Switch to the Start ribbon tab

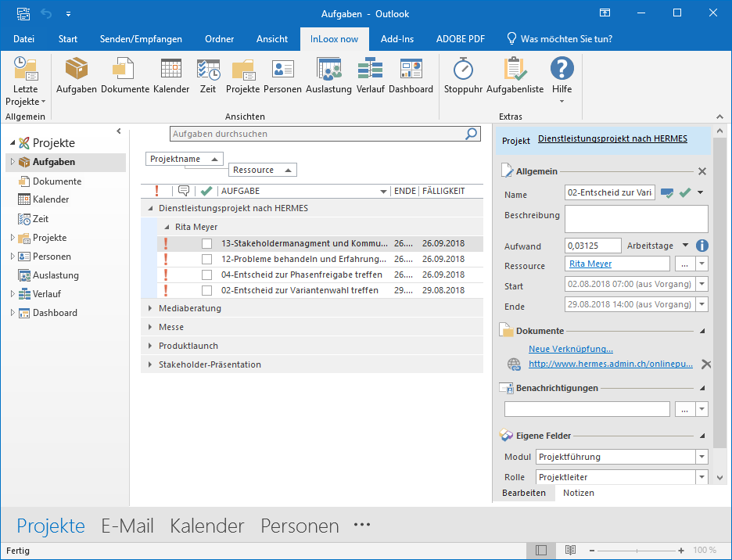(x=68, y=39)
